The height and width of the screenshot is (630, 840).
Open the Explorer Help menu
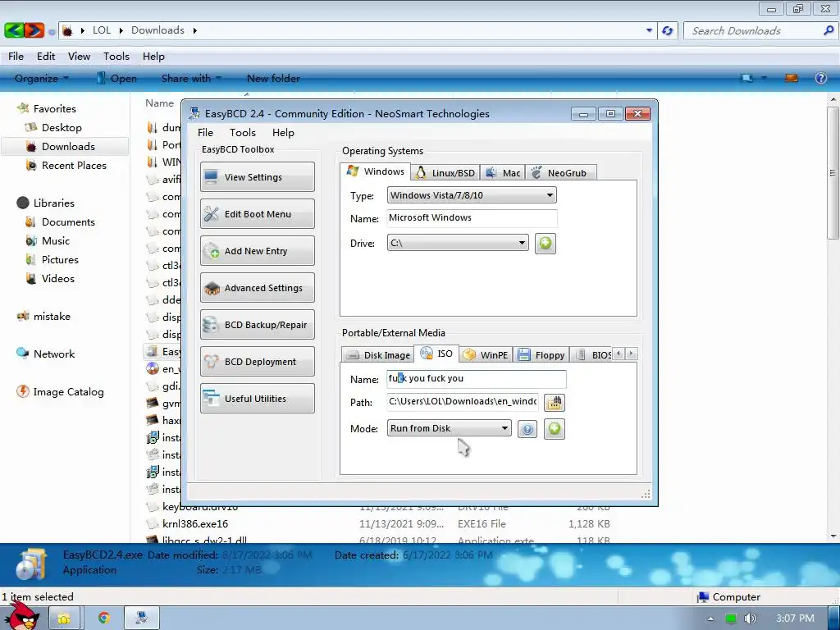153,57
